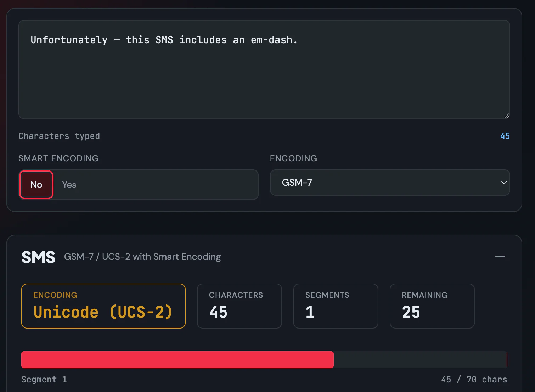The width and height of the screenshot is (535, 392).
Task: Click the red filled segment progress bar
Action: 177,360
